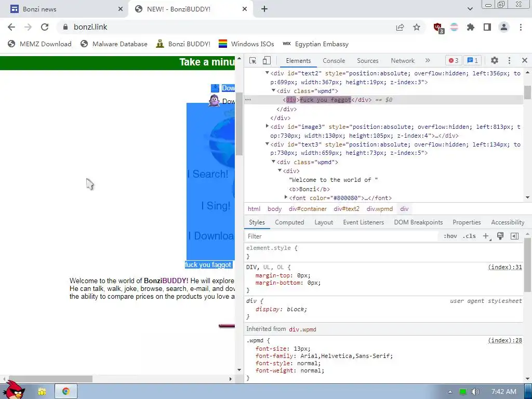This screenshot has width=532, height=399.
Task: Open the Egyptian Embassy bookmark
Action: click(x=315, y=44)
